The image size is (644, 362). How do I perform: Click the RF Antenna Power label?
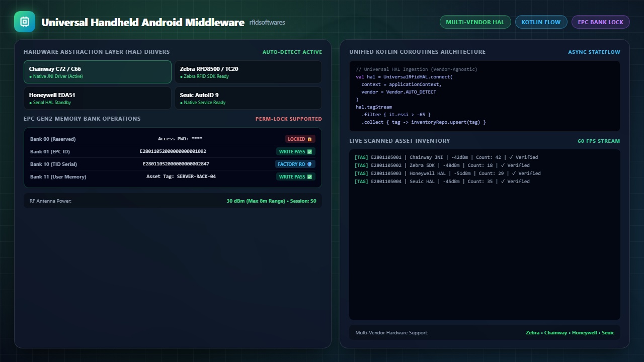pyautogui.click(x=50, y=201)
